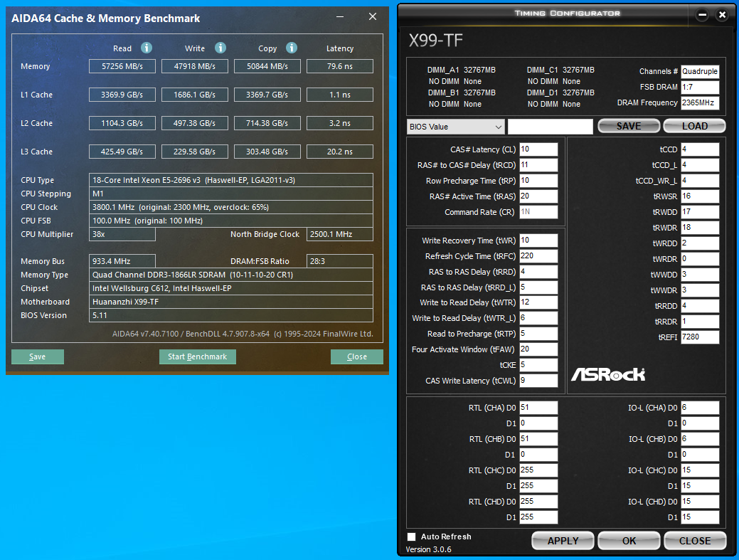Image resolution: width=739 pixels, height=560 pixels.
Task: Click LOAD in Timing Configurator
Action: [695, 126]
